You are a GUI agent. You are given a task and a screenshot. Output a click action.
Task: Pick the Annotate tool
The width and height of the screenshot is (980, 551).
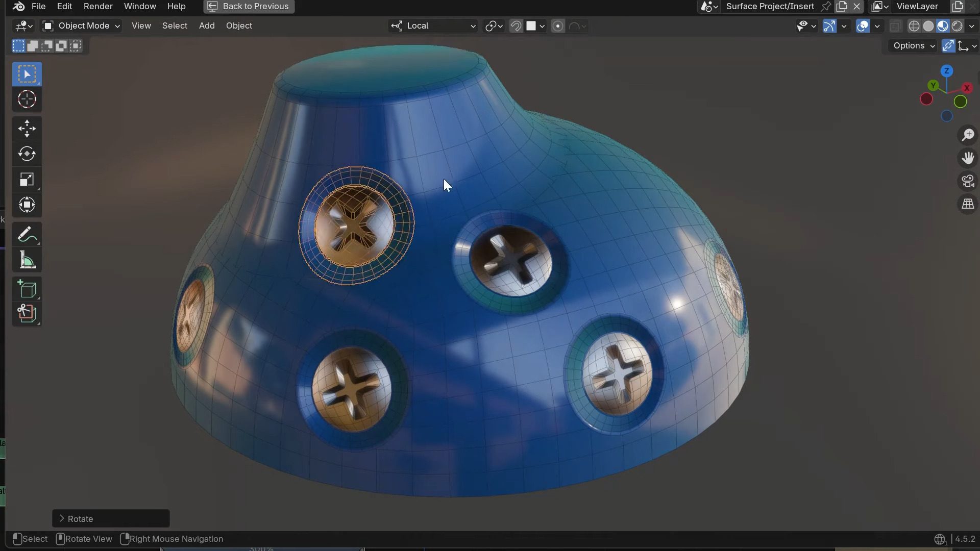27,234
